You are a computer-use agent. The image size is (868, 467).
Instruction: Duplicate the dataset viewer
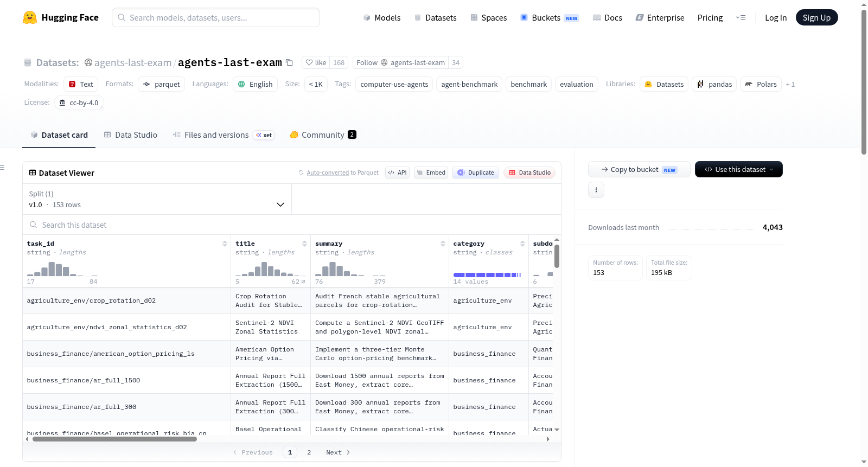[x=475, y=172]
